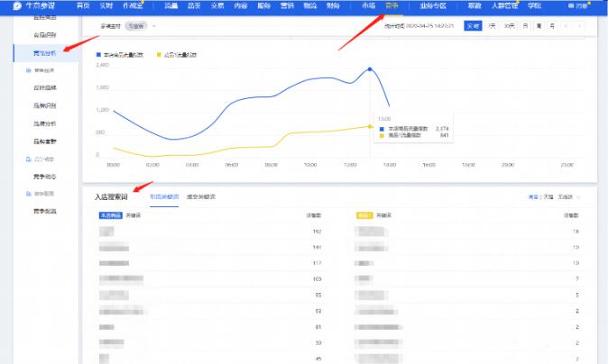Viewport: 608px width, 364px height.
Task: Click the 入店搜索词 section heading
Action: [111, 196]
